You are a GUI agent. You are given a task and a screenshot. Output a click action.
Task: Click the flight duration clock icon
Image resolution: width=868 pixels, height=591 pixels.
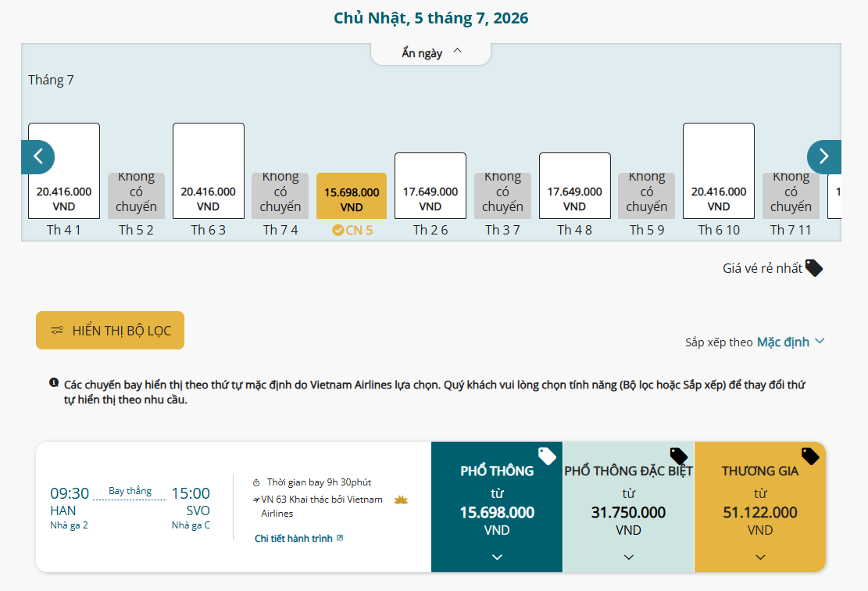click(256, 483)
